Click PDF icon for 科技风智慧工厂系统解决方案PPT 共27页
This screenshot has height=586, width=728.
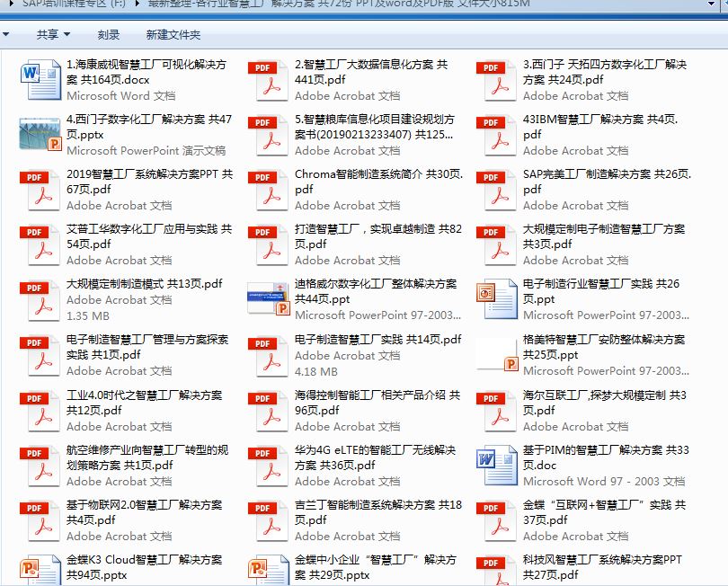point(497,571)
